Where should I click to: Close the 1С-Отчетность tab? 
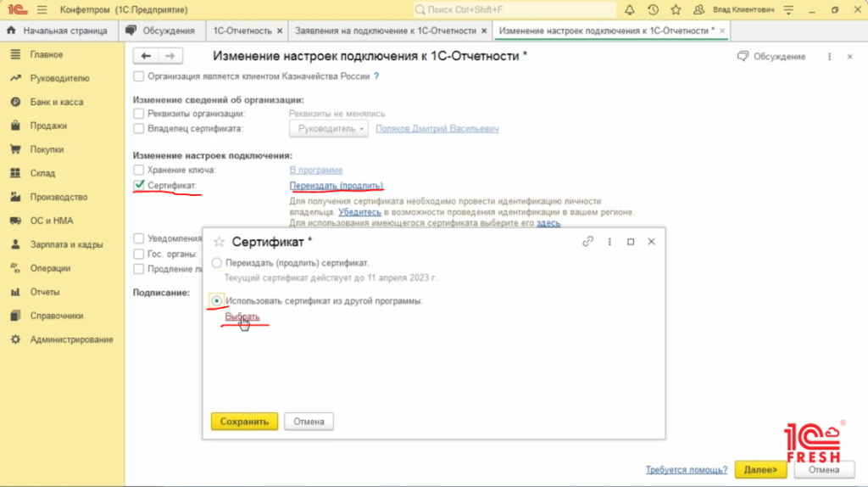coord(280,31)
